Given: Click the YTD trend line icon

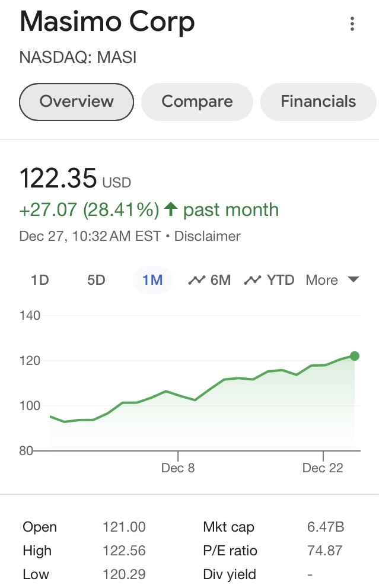Looking at the screenshot, I should tap(253, 280).
